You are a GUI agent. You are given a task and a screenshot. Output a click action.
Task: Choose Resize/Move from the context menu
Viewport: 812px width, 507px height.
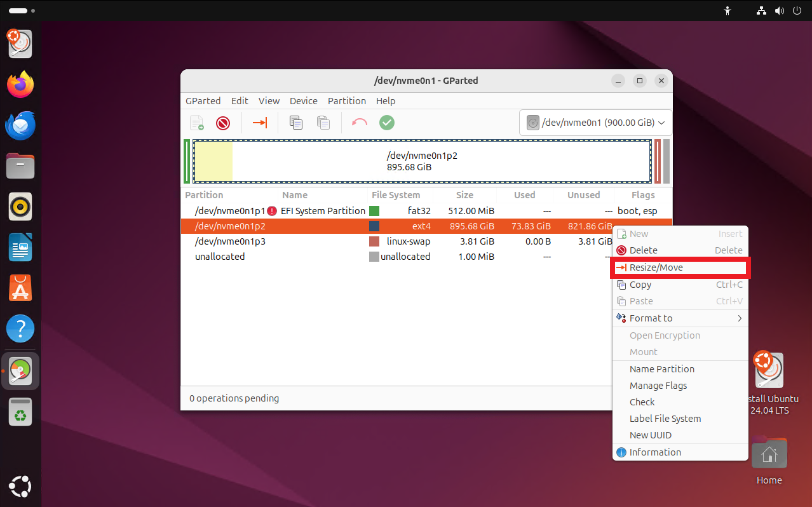pos(680,267)
